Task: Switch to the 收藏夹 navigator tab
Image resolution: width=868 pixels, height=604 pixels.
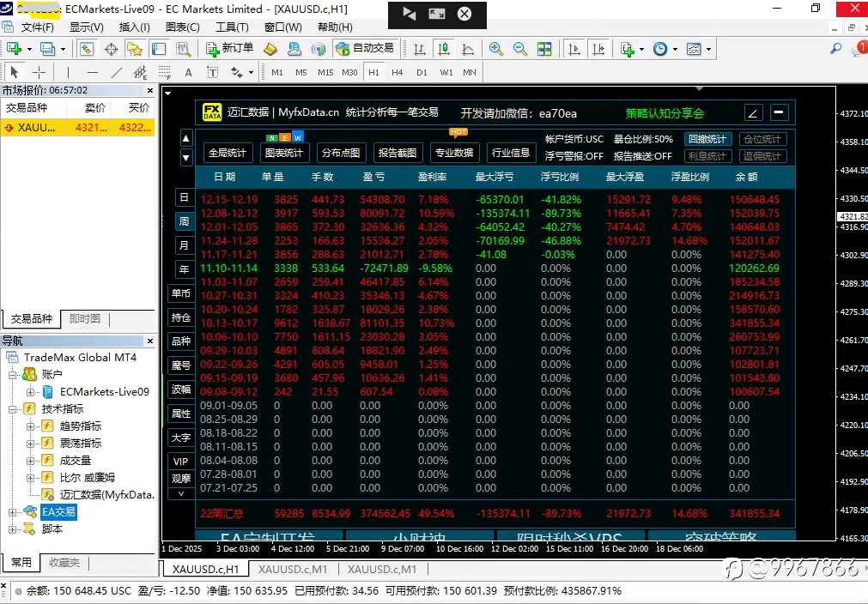Action: [x=64, y=563]
